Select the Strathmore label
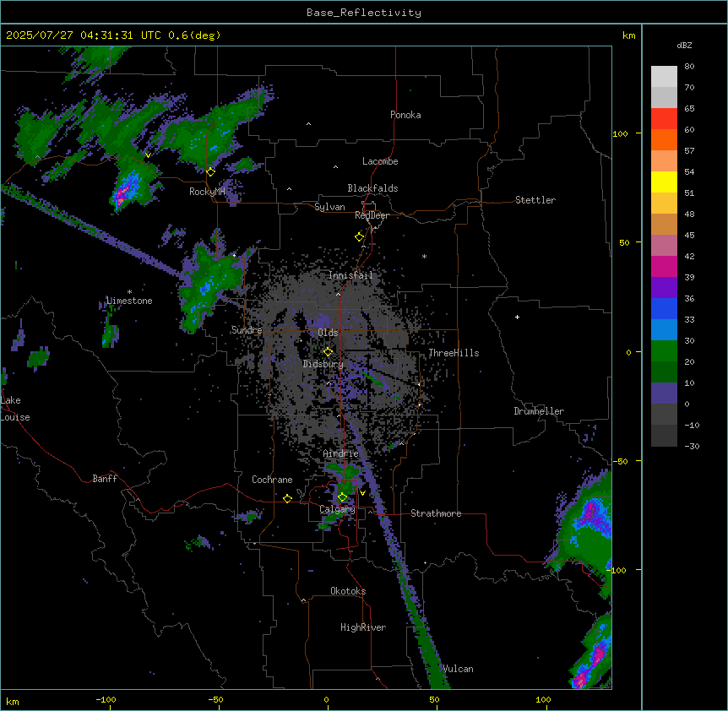Image resolution: width=728 pixels, height=711 pixels. coord(436,513)
